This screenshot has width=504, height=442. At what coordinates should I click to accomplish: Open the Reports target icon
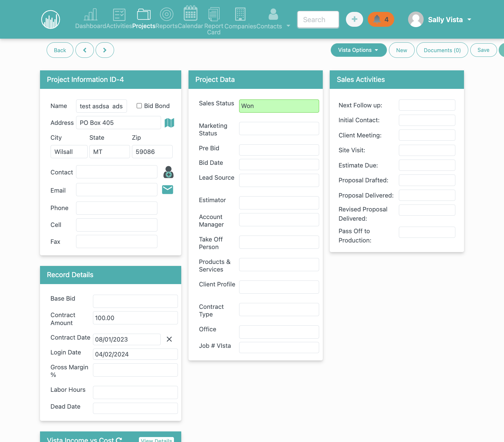(167, 14)
